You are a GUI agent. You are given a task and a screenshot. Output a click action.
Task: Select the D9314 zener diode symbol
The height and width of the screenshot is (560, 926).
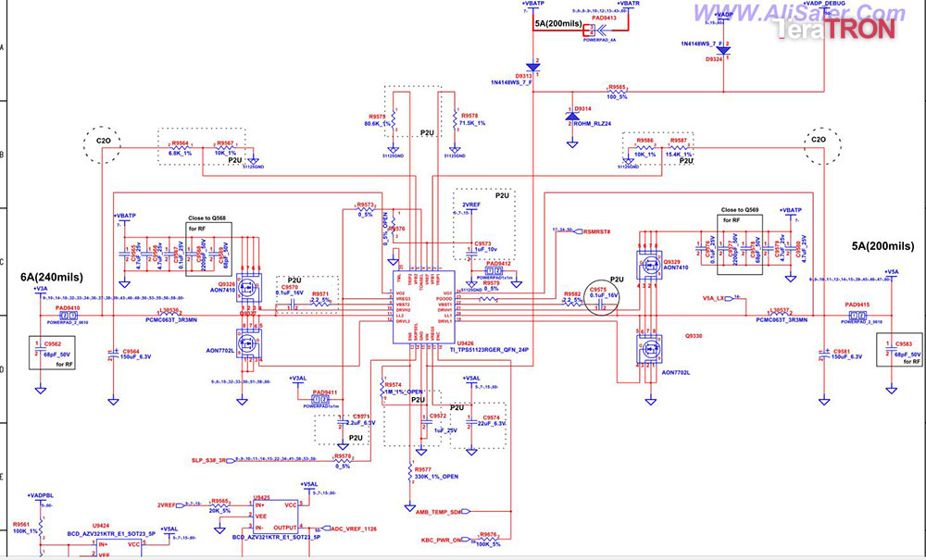tap(572, 116)
